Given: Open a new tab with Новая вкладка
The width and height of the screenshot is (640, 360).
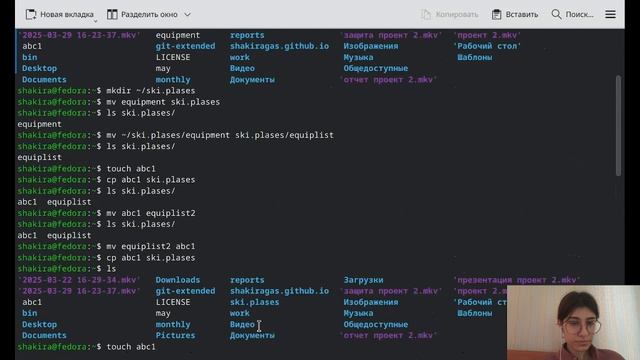Looking at the screenshot, I should 60,14.
